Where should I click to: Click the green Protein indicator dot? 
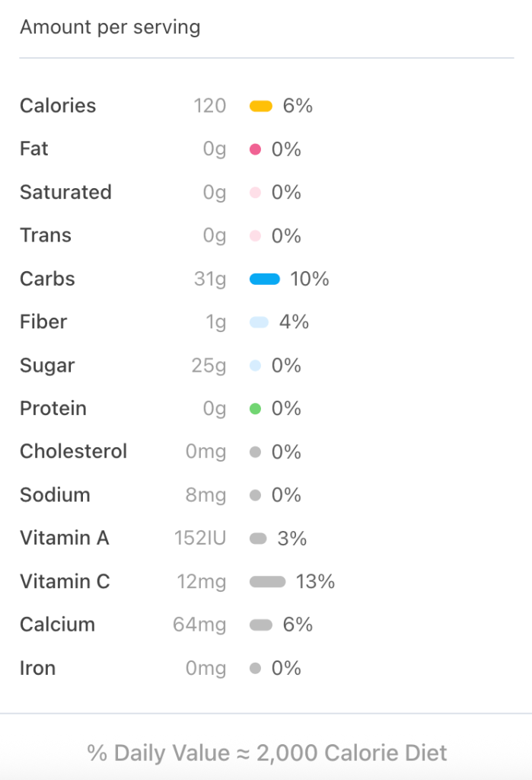[x=256, y=409]
